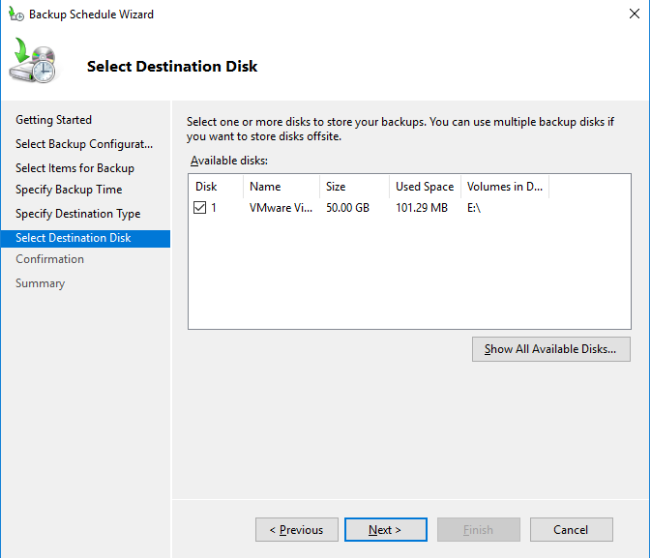Click the Volumes in D... column header
Image resolution: width=650 pixels, height=558 pixels.
[504, 187]
